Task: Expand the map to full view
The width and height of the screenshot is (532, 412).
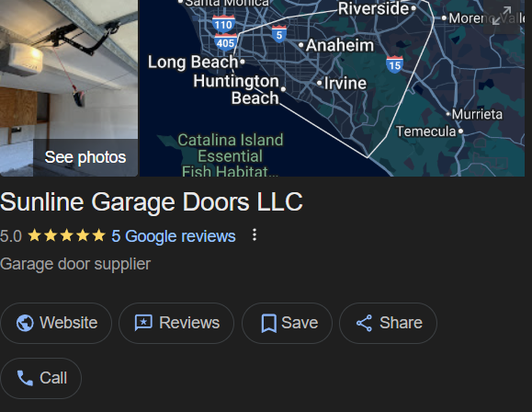Action: 502,16
